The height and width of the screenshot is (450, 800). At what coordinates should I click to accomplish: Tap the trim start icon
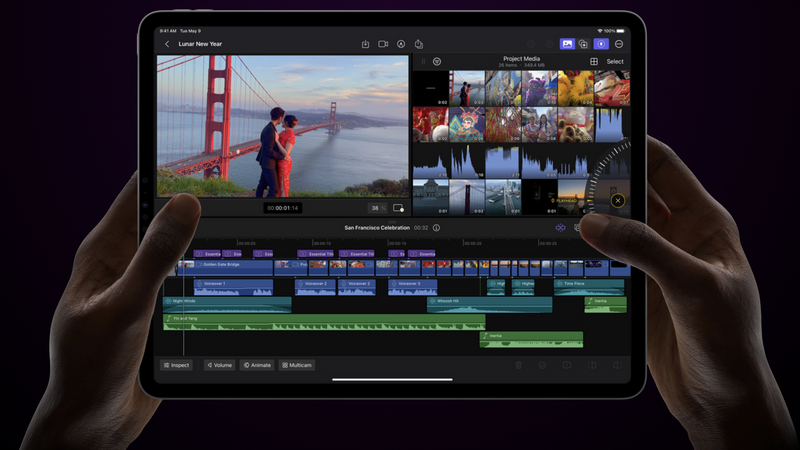pyautogui.click(x=592, y=365)
